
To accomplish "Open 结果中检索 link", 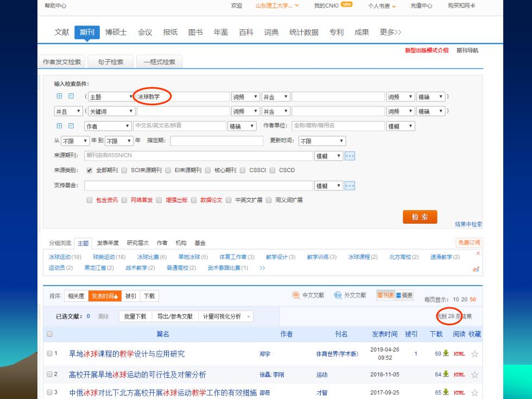I will (468, 224).
